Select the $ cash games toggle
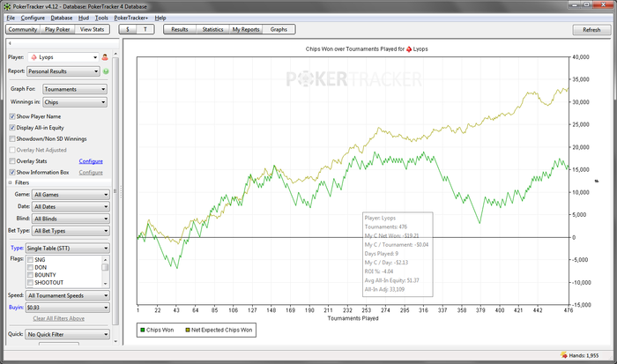 [x=128, y=29]
